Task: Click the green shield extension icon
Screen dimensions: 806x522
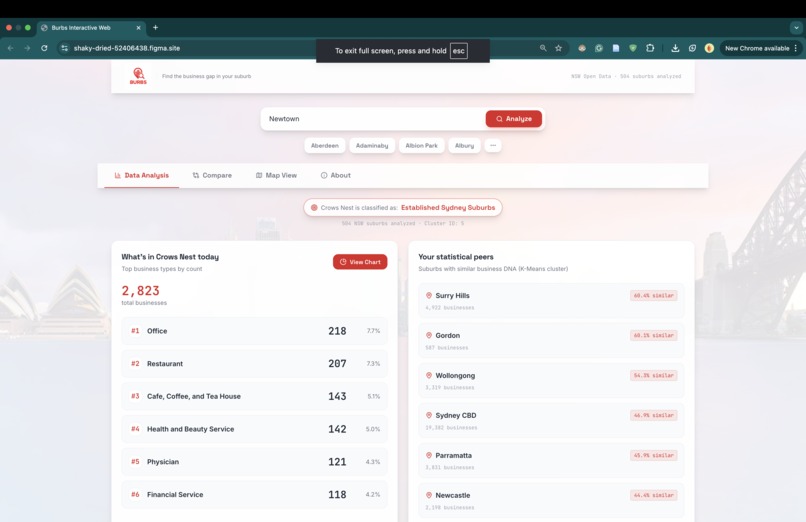Action: point(633,48)
